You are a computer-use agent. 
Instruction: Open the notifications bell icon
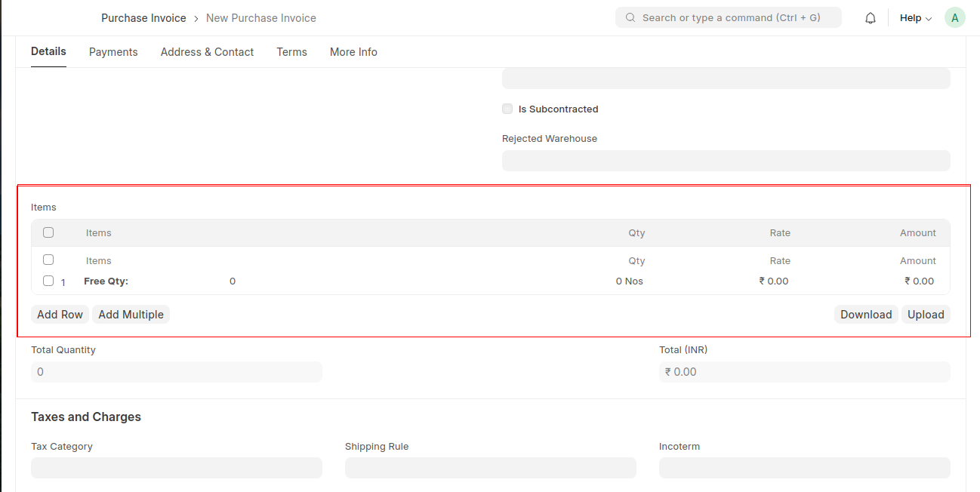(x=871, y=18)
